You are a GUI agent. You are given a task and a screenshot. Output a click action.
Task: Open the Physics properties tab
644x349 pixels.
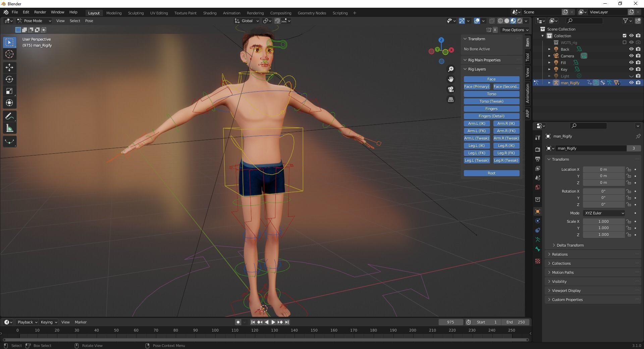[538, 221]
